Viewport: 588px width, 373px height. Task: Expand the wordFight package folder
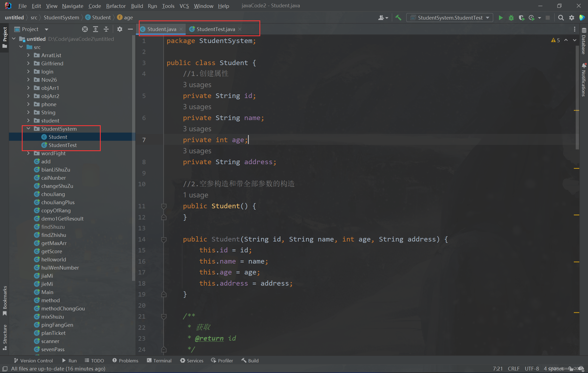tap(29, 153)
